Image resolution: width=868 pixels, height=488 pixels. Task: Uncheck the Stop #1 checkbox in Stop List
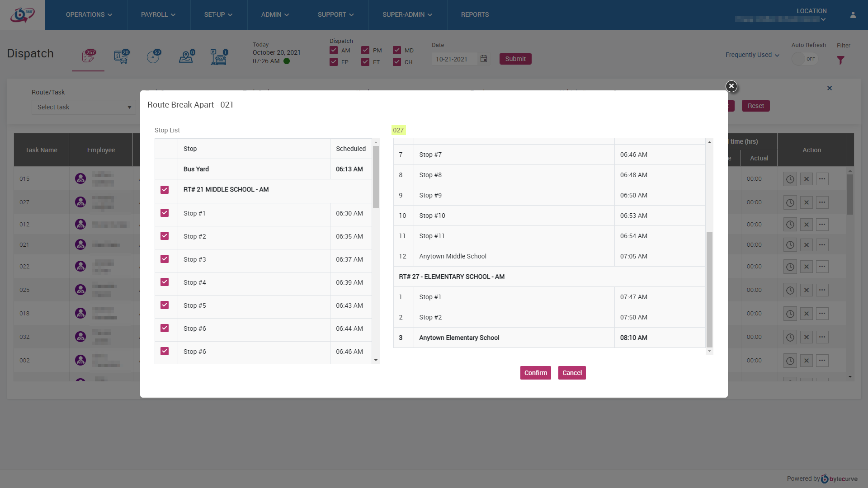[165, 213]
